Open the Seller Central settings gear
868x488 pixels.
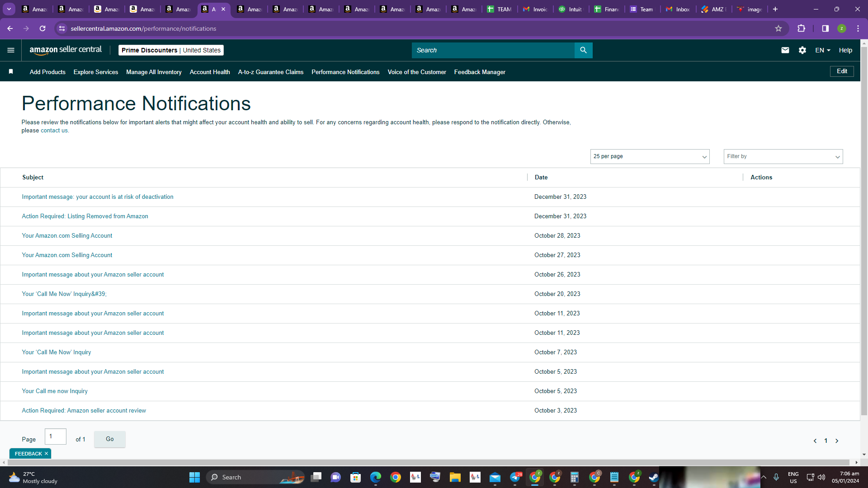pyautogui.click(x=802, y=50)
